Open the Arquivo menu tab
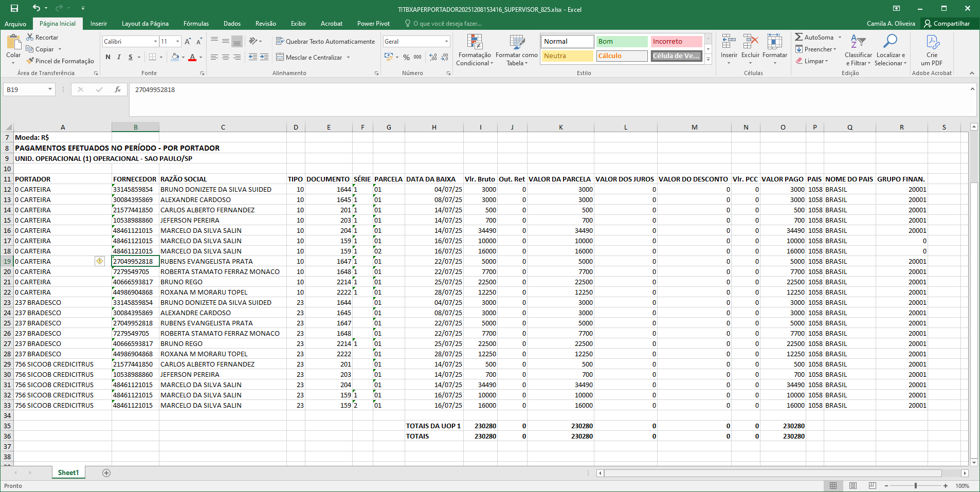980x492 pixels. pyautogui.click(x=15, y=24)
